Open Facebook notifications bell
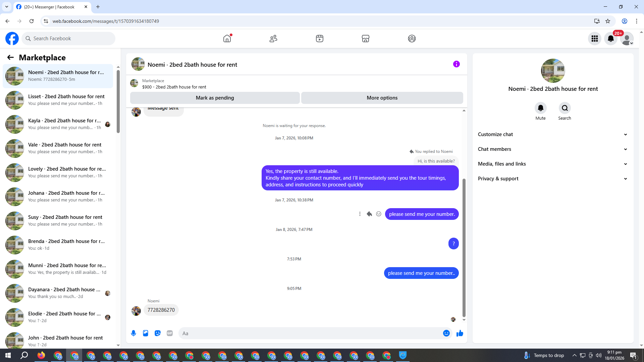 611,39
